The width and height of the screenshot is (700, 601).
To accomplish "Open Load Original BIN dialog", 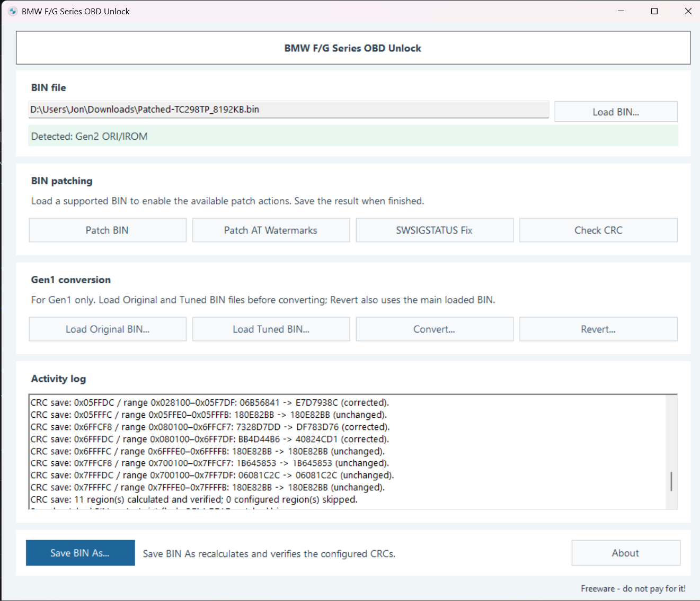I will [108, 329].
